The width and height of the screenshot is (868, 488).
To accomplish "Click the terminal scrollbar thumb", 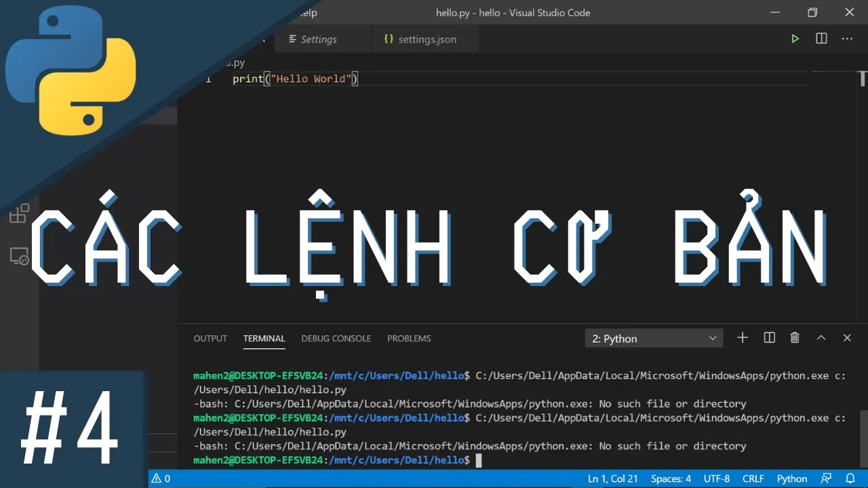I will pos(863,438).
